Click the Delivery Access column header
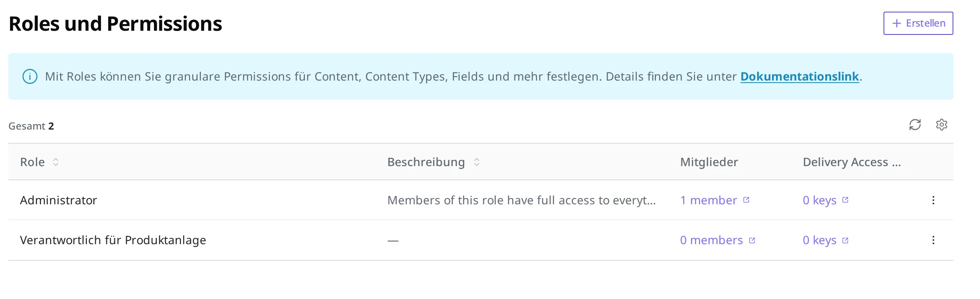The width and height of the screenshot is (980, 299). [x=851, y=162]
